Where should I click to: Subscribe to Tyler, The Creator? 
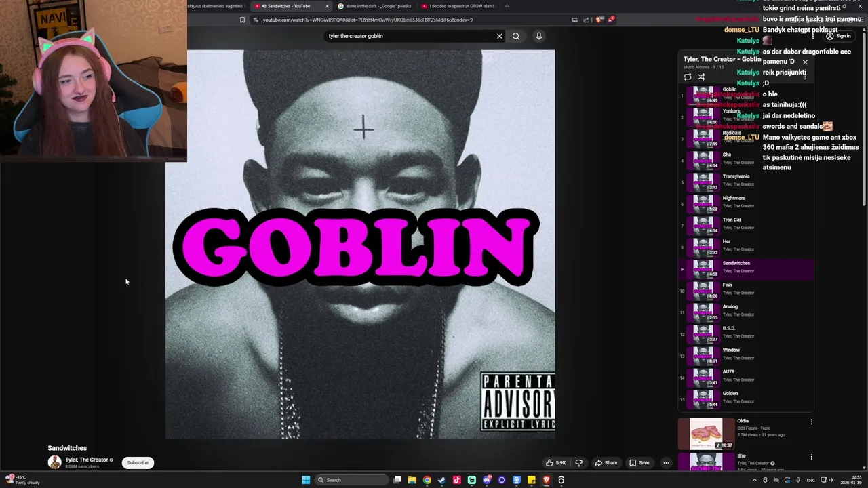coord(138,463)
